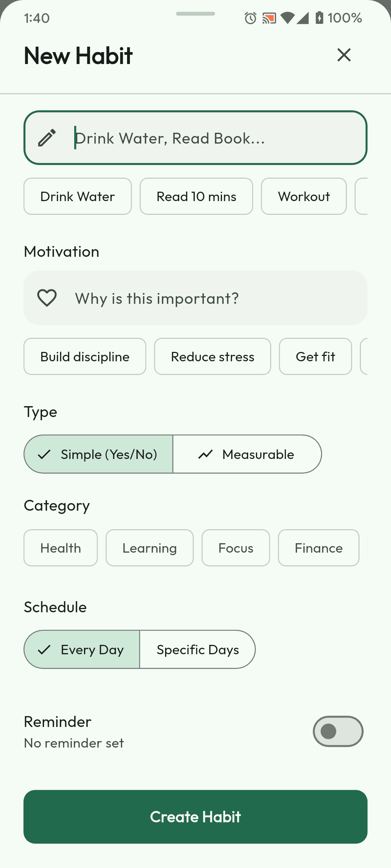391x868 pixels.
Task: Pick Build discipline as motivation
Action: pyautogui.click(x=85, y=356)
